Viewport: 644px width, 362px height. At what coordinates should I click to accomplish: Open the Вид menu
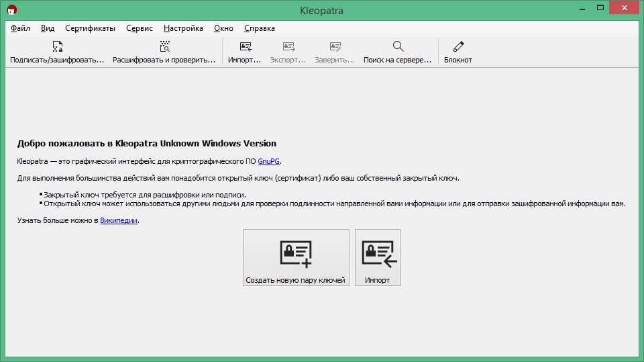click(x=48, y=28)
